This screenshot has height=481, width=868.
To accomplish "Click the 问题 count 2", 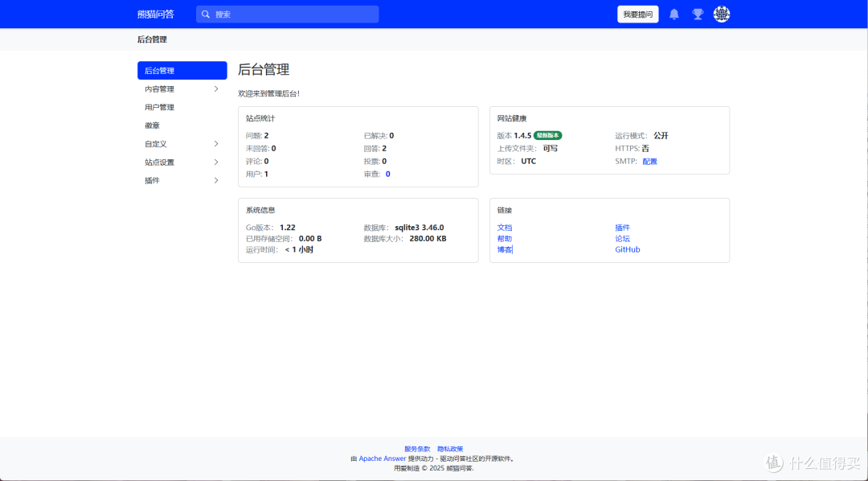I will [x=266, y=136].
